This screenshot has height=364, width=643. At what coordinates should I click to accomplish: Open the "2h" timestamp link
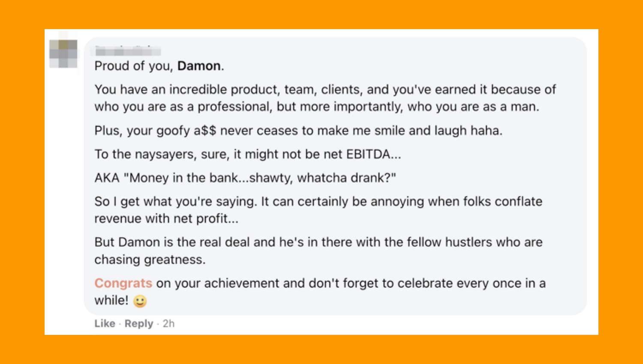point(168,323)
